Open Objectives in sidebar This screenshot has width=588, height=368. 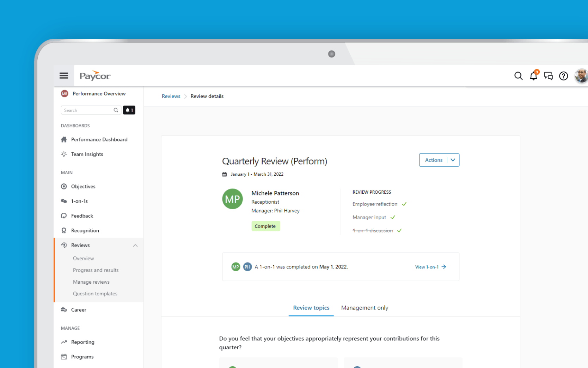[83, 186]
